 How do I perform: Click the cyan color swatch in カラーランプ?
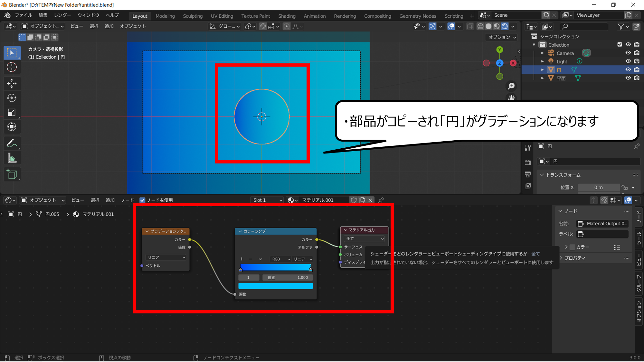point(276,286)
